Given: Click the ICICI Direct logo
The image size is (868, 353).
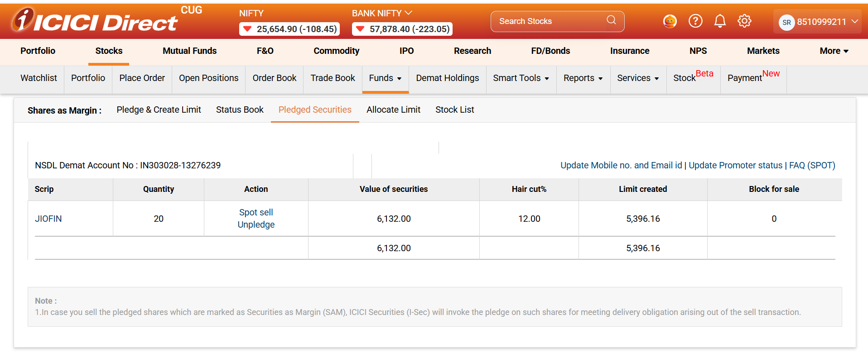Looking at the screenshot, I should [x=95, y=21].
